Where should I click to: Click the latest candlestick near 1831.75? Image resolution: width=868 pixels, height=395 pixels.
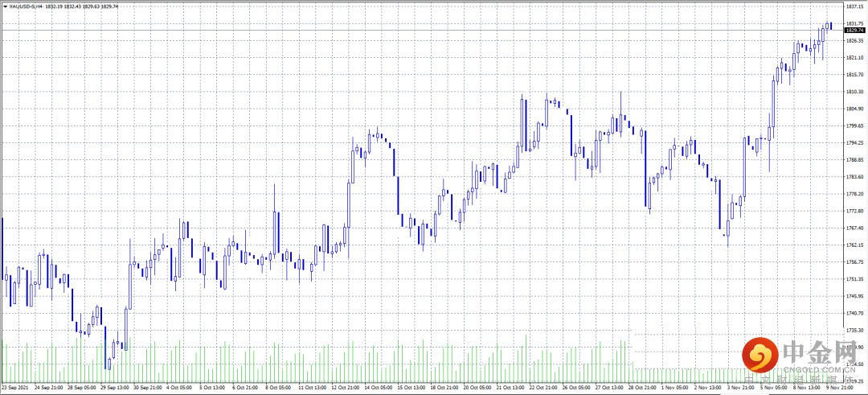click(x=831, y=26)
